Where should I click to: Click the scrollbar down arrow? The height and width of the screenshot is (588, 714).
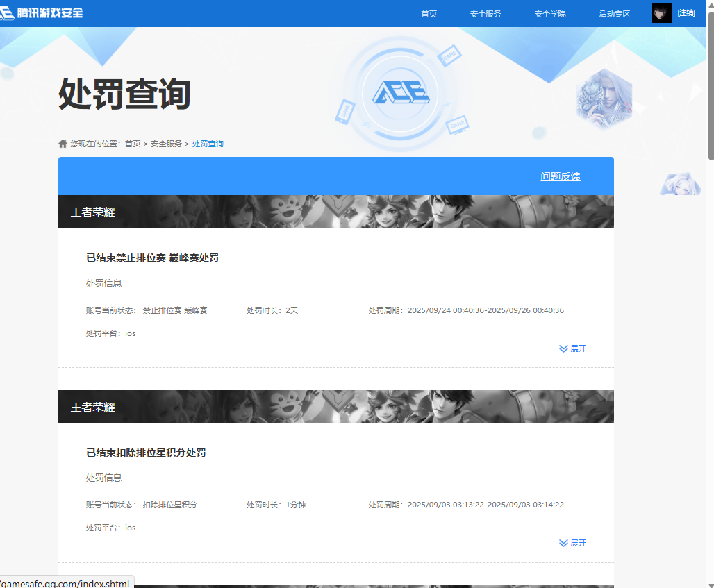[711, 585]
